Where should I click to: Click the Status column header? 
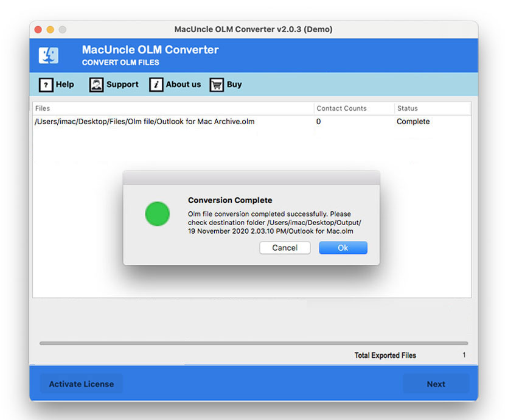tap(406, 108)
